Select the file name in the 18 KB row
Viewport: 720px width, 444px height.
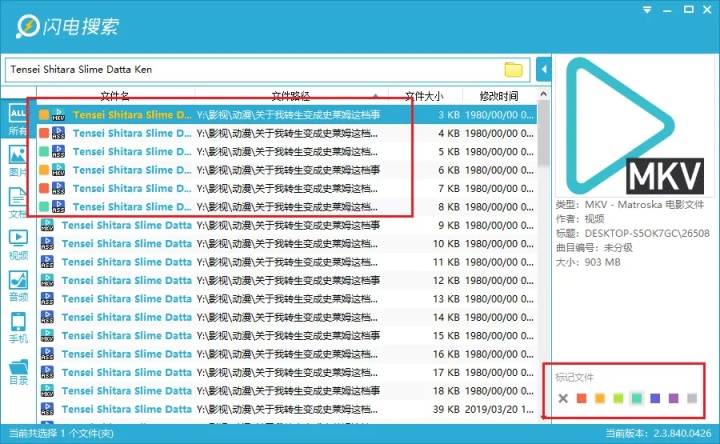[127, 390]
